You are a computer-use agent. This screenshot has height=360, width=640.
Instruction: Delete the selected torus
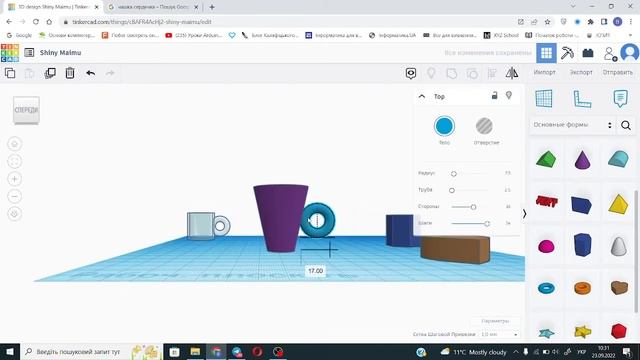pyautogui.click(x=70, y=73)
